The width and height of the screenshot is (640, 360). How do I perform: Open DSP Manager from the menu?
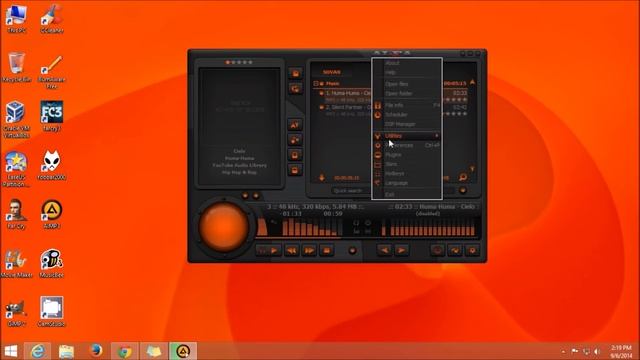(x=407, y=124)
